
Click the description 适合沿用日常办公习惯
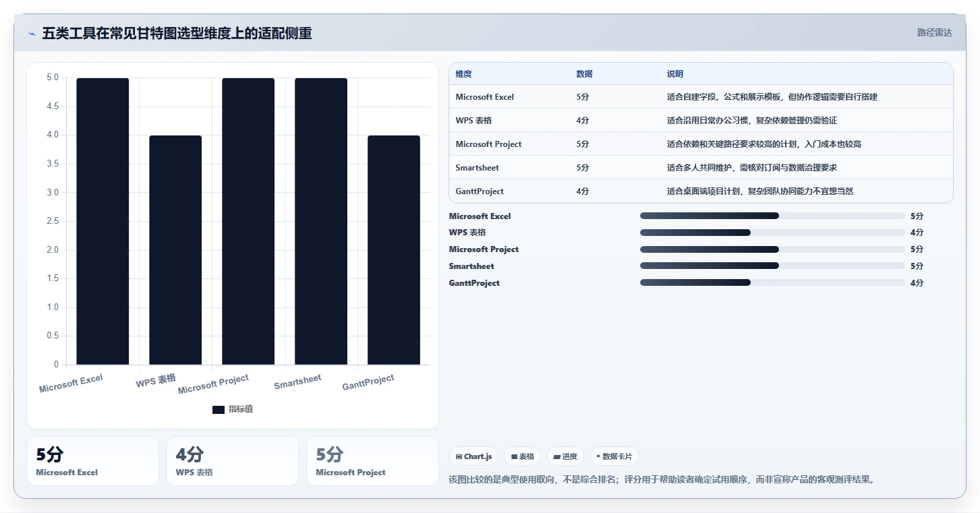coord(752,121)
